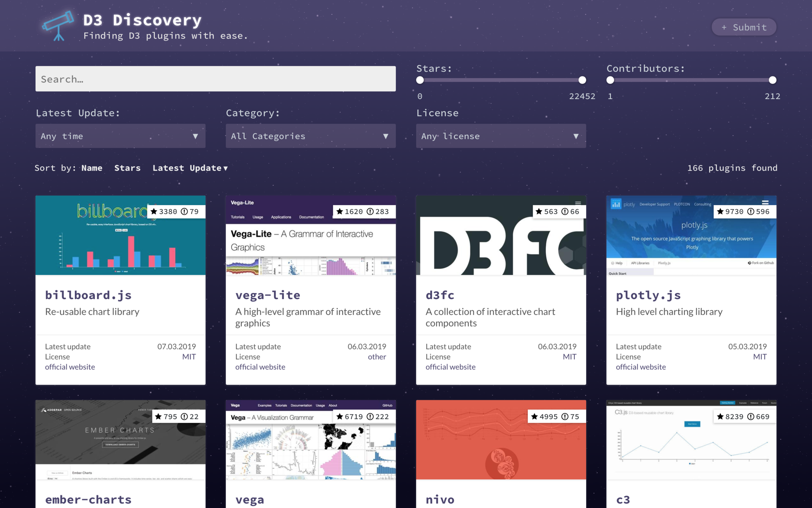This screenshot has width=812, height=508.
Task: Click the star icon on d3fc card
Action: point(539,211)
